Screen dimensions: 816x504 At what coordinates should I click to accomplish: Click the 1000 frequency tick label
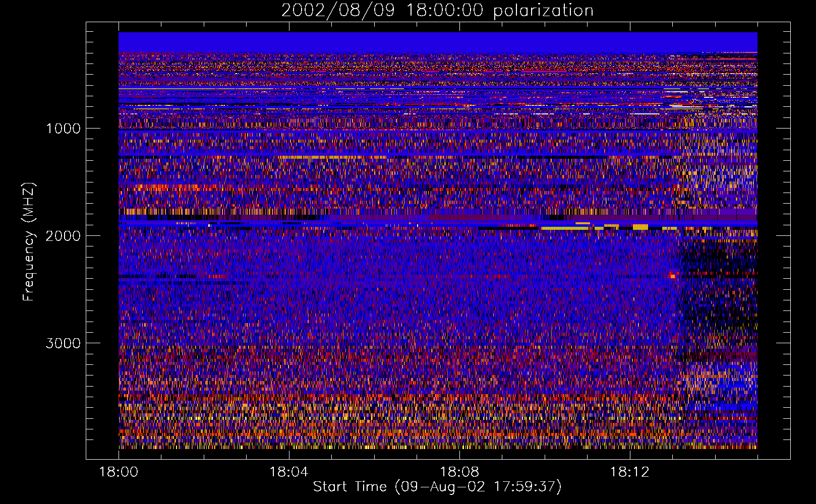point(63,129)
